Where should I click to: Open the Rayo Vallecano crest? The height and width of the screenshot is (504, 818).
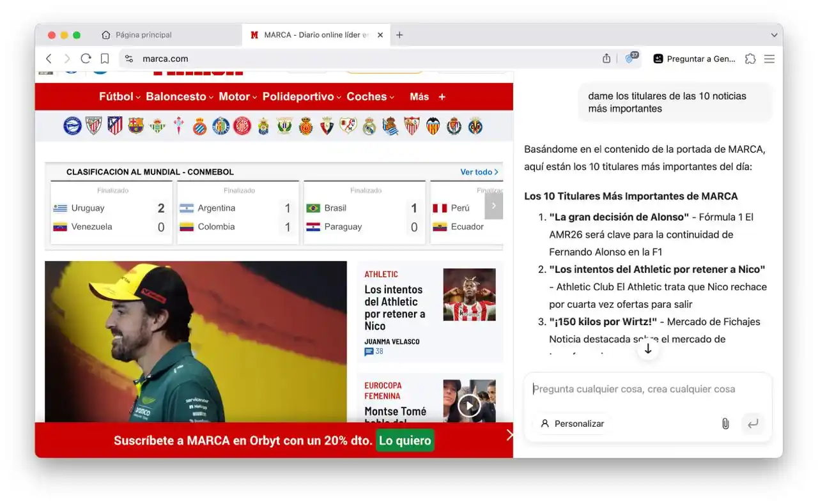pos(348,125)
